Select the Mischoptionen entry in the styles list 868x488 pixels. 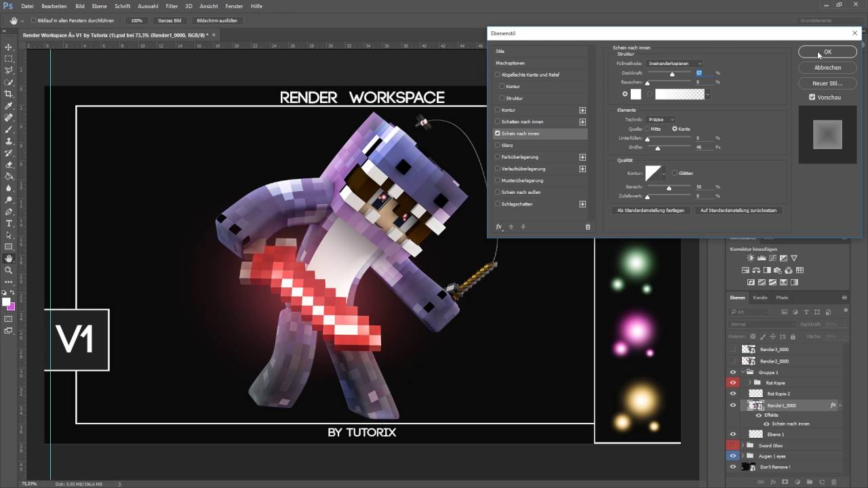pos(540,62)
